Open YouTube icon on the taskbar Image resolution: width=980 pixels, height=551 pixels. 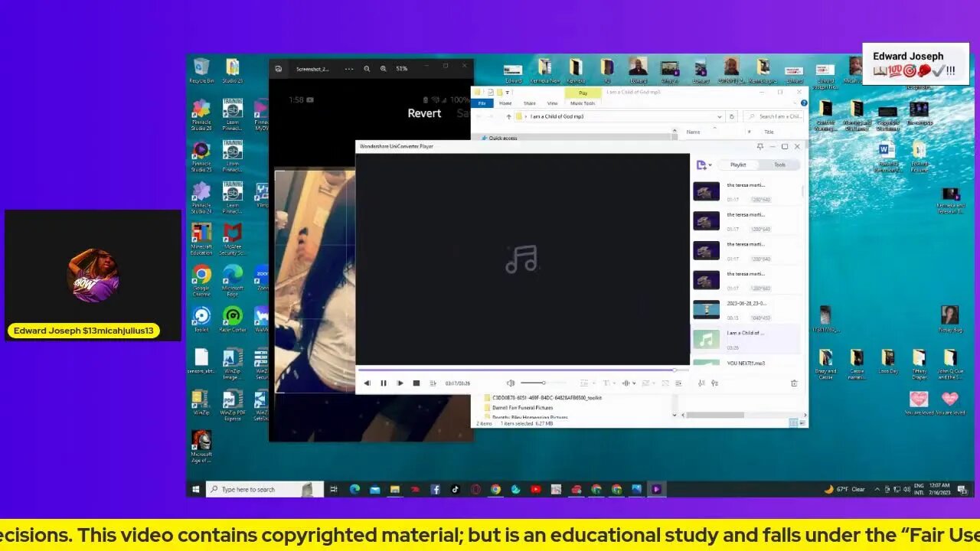[x=536, y=489]
